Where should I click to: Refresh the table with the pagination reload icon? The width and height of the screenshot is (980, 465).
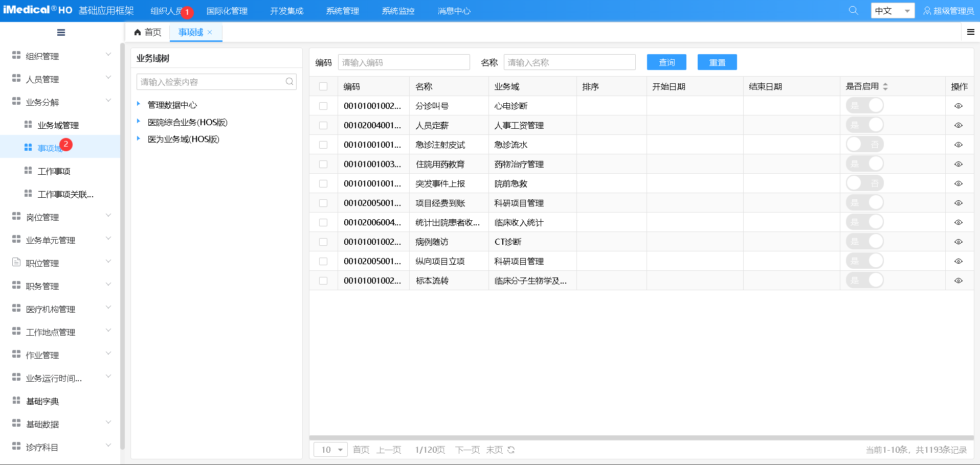click(511, 449)
